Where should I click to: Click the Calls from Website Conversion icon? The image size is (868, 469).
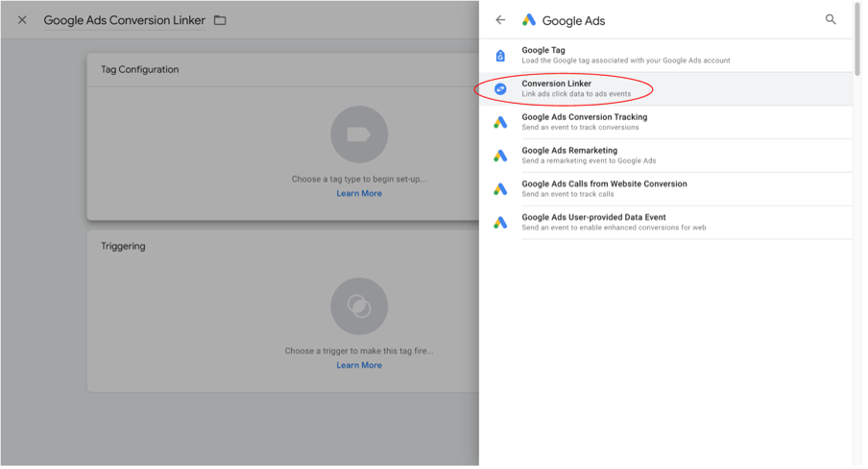click(x=500, y=189)
